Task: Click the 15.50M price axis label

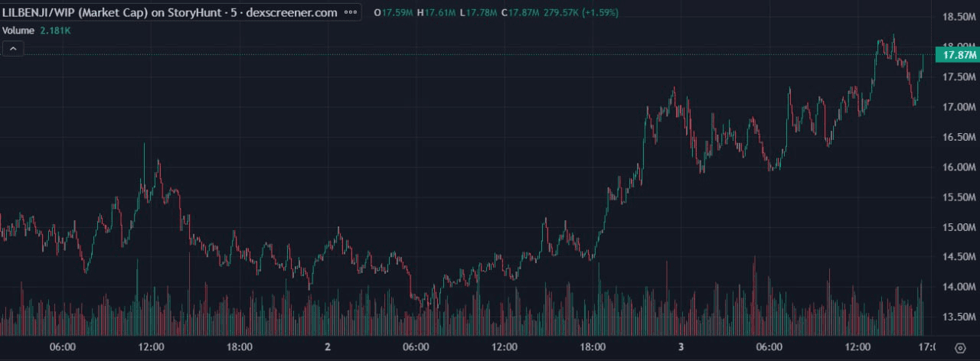Action: 959,197
